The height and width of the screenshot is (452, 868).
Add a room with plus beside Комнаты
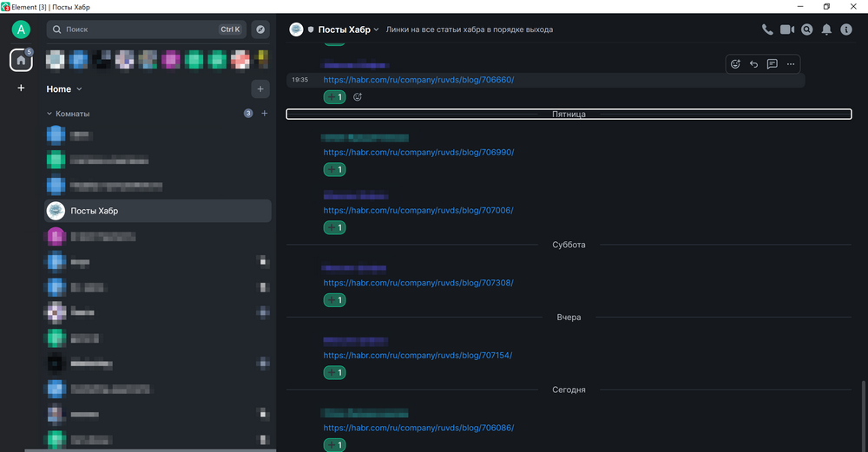tap(265, 114)
